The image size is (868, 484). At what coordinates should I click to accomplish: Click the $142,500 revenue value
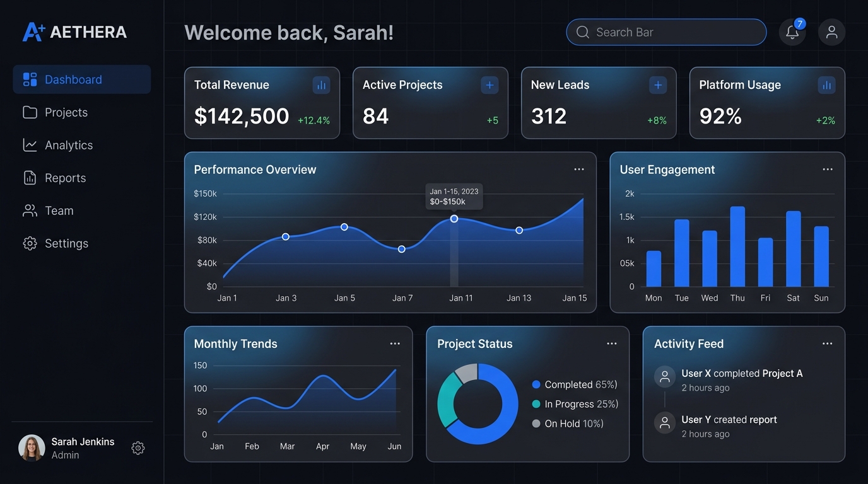pos(242,116)
